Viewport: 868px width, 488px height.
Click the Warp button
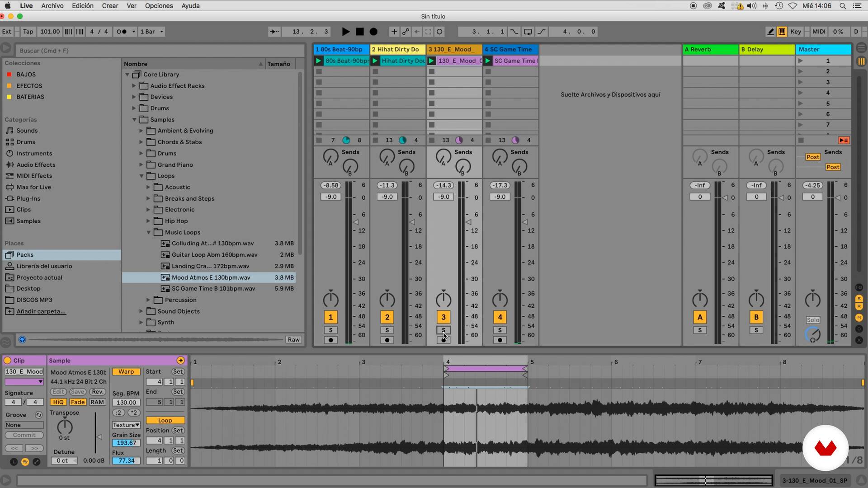(x=126, y=372)
